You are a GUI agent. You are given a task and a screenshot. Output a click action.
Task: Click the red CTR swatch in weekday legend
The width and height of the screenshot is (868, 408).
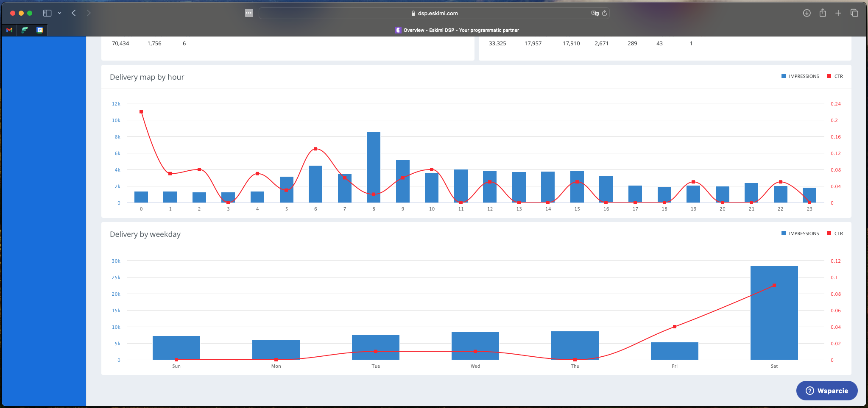point(829,233)
